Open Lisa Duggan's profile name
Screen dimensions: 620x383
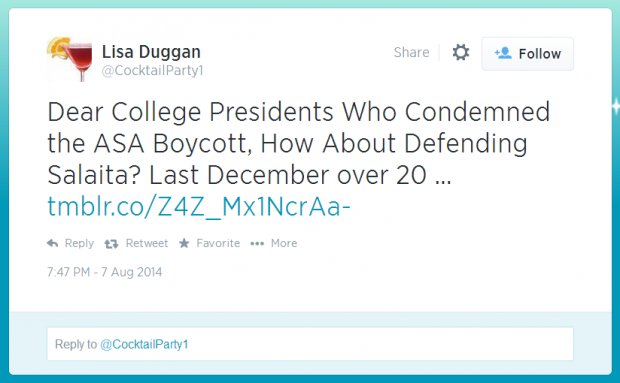coord(151,52)
